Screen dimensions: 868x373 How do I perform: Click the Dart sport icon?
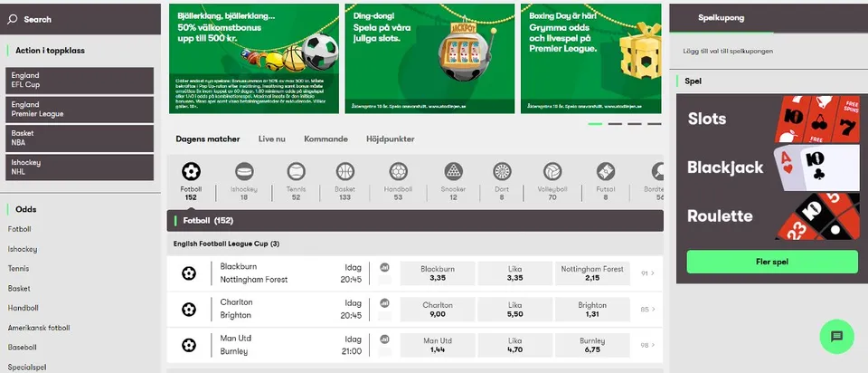coord(502,172)
